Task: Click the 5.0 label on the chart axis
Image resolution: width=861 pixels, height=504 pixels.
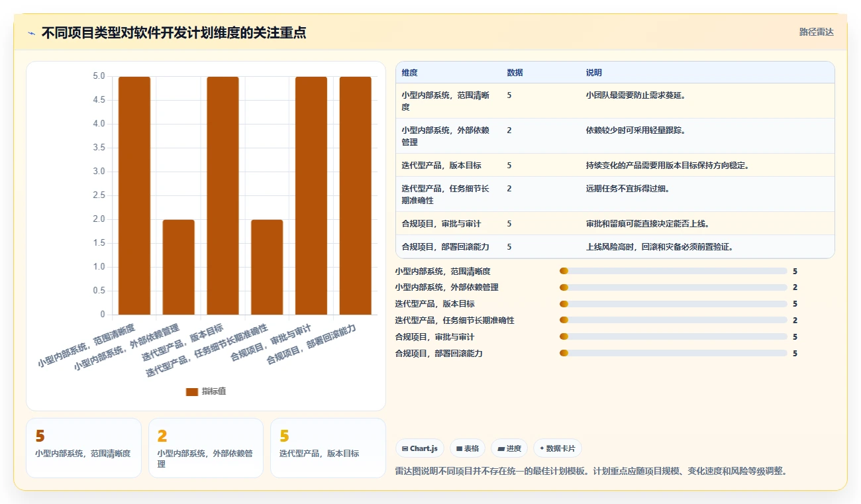Action: 99,76
